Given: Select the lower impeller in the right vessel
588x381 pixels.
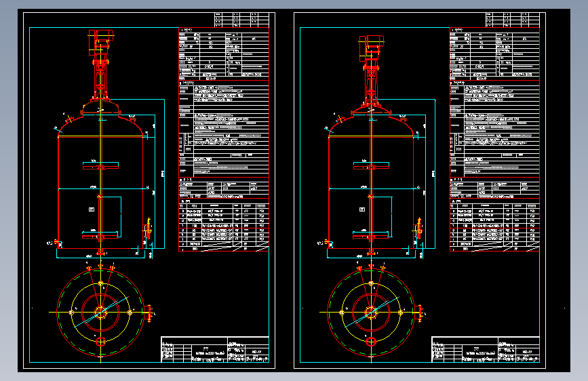Looking at the screenshot, I should [371, 236].
